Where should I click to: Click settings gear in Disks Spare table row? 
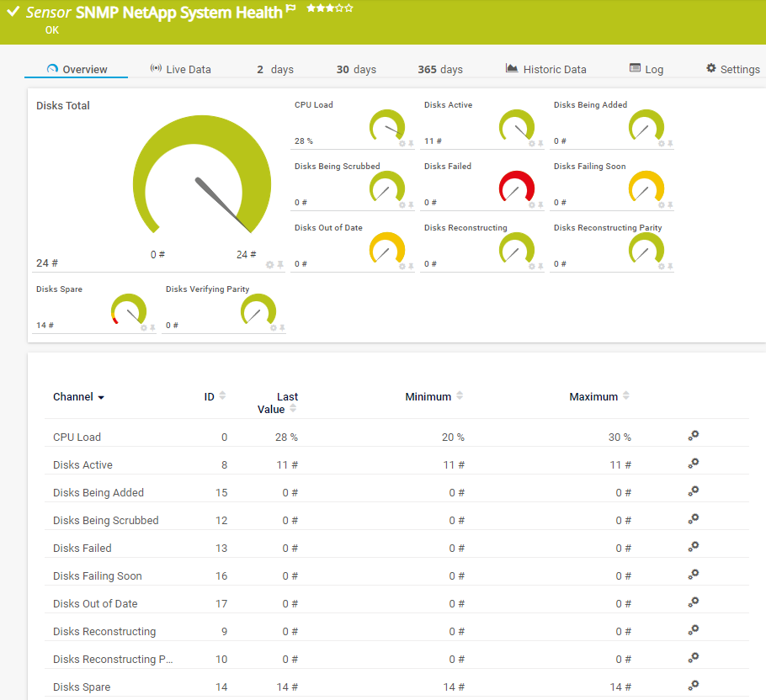pyautogui.click(x=693, y=686)
